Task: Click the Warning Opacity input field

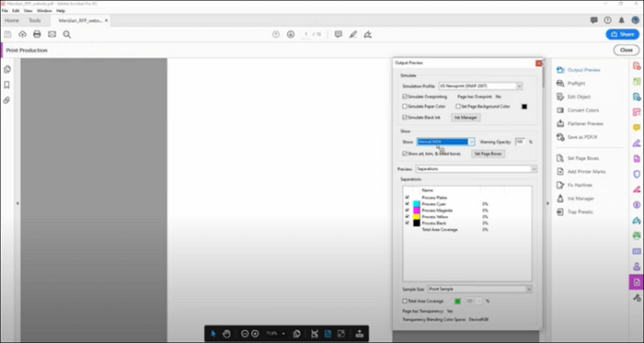Action: point(520,142)
